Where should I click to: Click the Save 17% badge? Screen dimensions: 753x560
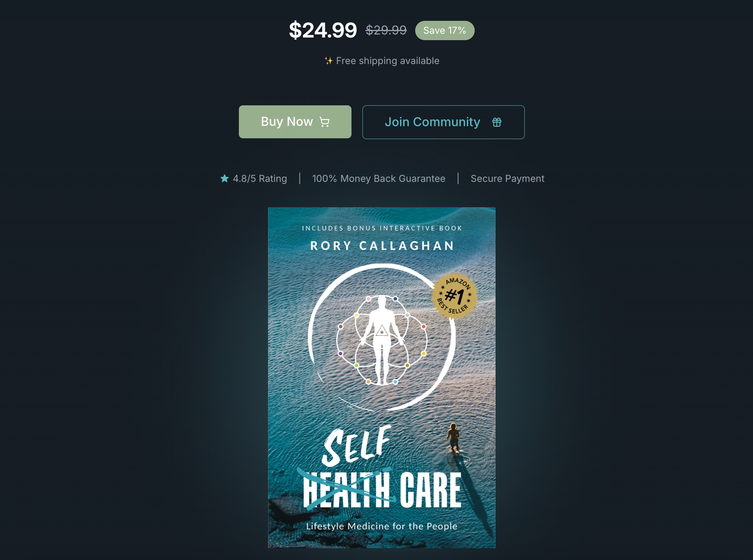coord(445,30)
